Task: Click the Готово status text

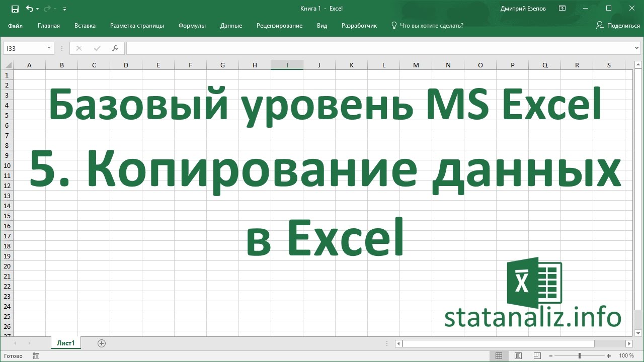Action: pos(13,356)
